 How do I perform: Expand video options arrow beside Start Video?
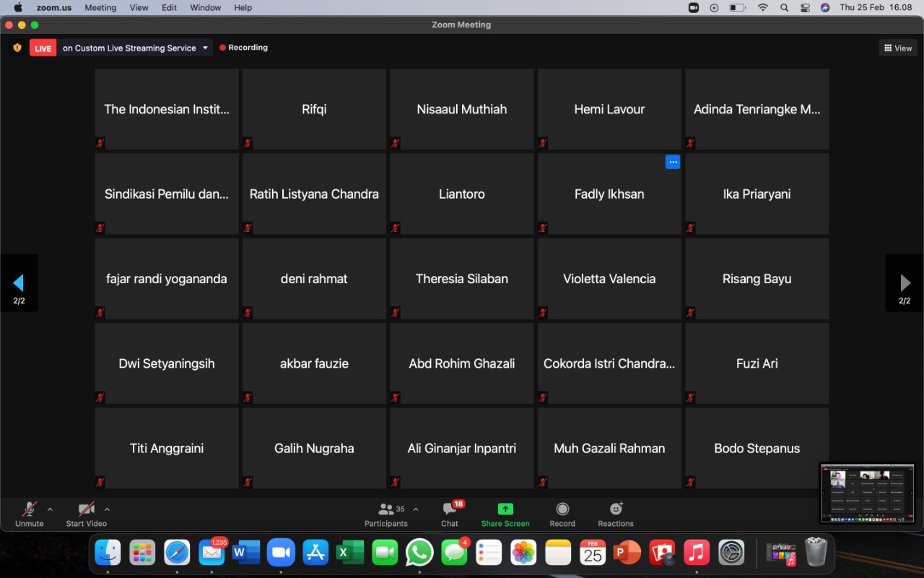pos(107,509)
